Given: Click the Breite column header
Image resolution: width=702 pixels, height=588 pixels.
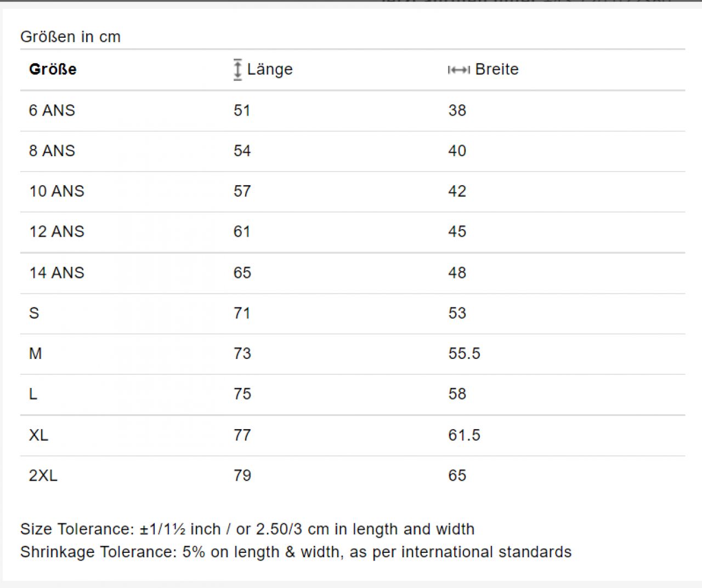Looking at the screenshot, I should 497,70.
